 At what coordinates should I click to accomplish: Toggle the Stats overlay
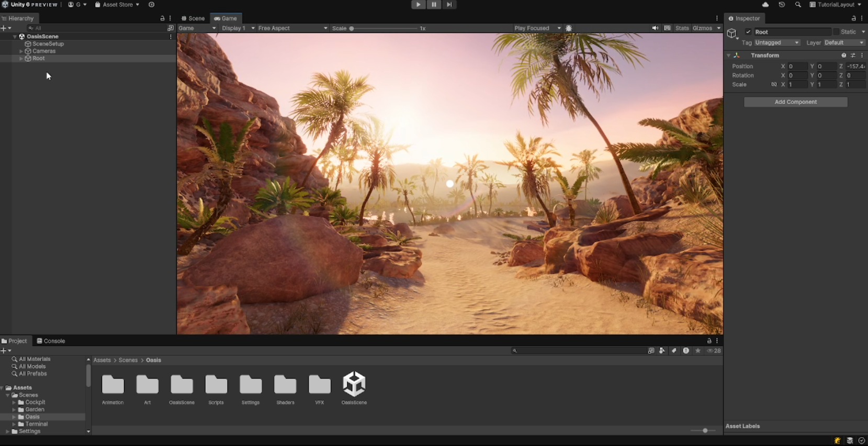[682, 28]
